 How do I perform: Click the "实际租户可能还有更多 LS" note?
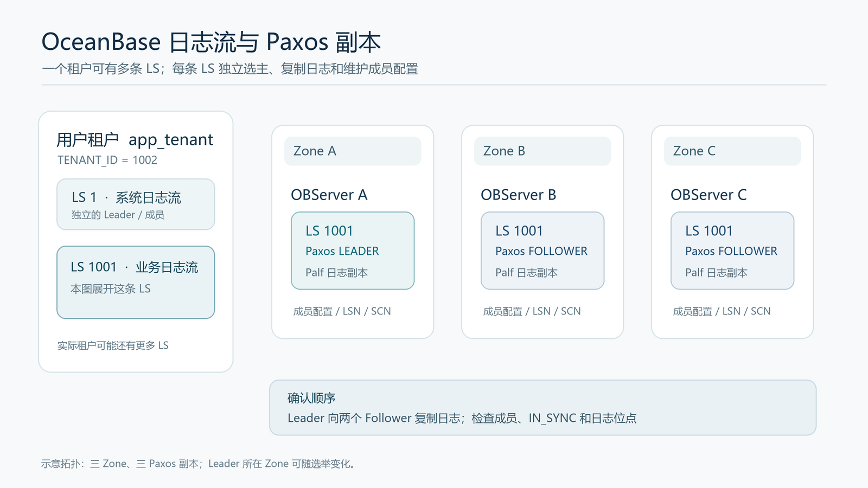[113, 345]
